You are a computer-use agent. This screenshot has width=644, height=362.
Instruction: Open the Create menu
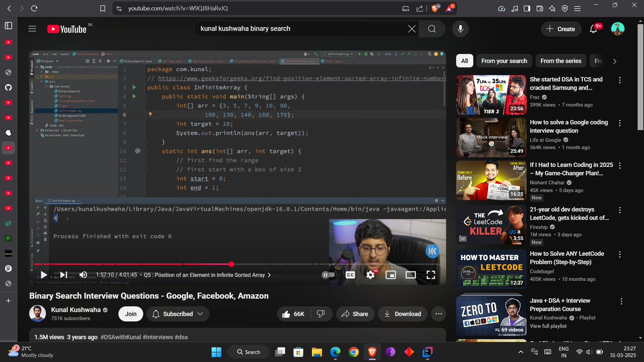click(560, 29)
